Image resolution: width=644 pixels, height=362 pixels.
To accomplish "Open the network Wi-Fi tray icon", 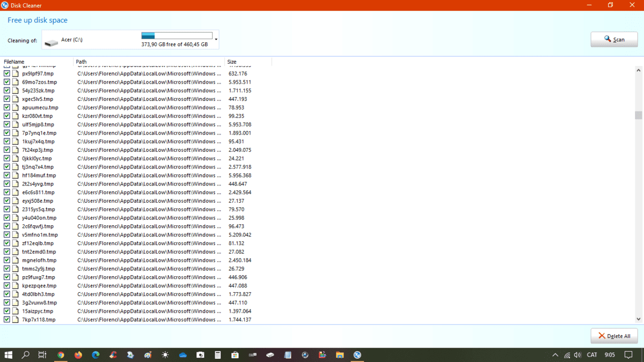I will click(x=567, y=355).
